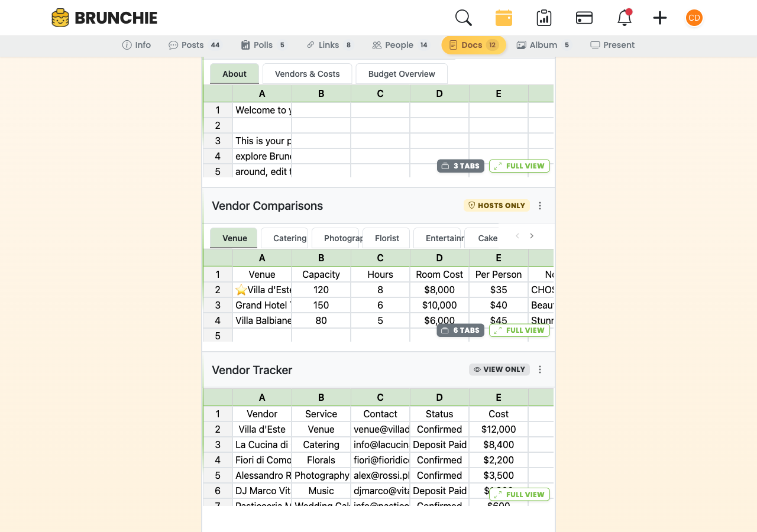Click the Room Cost header cell
The image size is (757, 532).
[439, 274]
